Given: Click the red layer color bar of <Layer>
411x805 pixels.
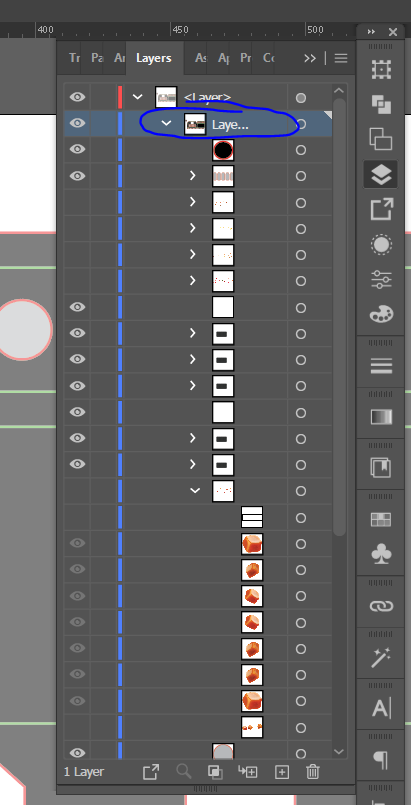Looking at the screenshot, I should (x=120, y=97).
